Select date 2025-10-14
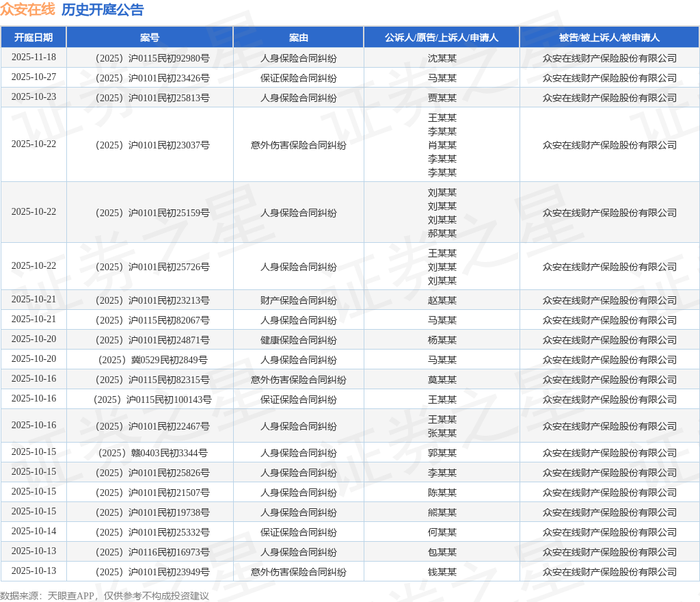 tap(33, 531)
